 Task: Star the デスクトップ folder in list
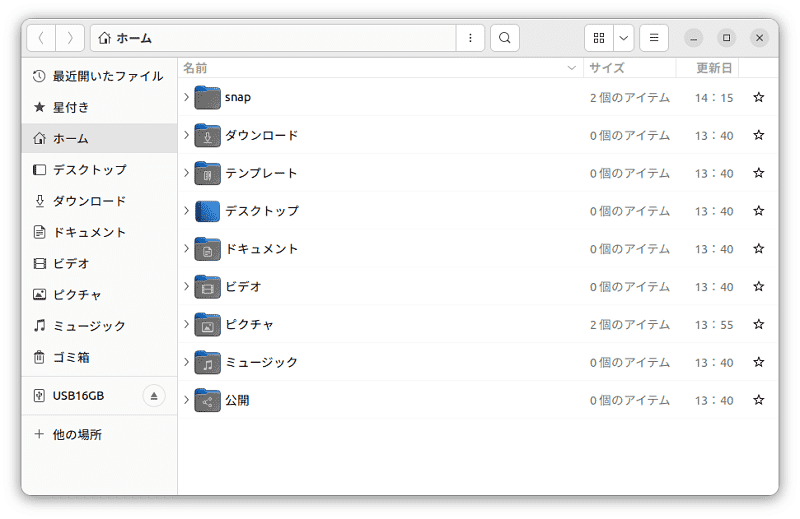(759, 210)
